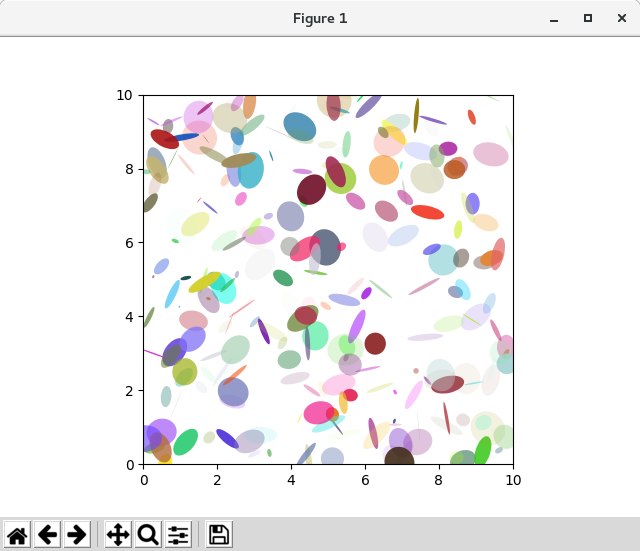The width and height of the screenshot is (640, 551).
Task: Activate the Pan/Move axes tool
Action: pos(118,535)
